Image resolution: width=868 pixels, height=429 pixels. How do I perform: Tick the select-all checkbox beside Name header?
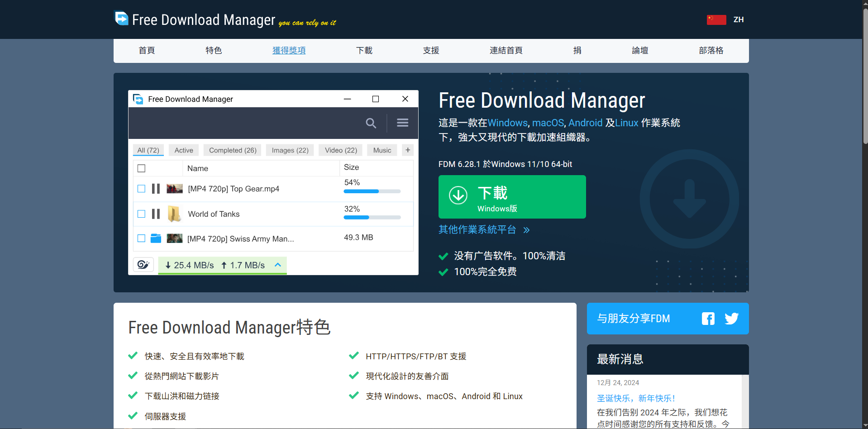[142, 168]
